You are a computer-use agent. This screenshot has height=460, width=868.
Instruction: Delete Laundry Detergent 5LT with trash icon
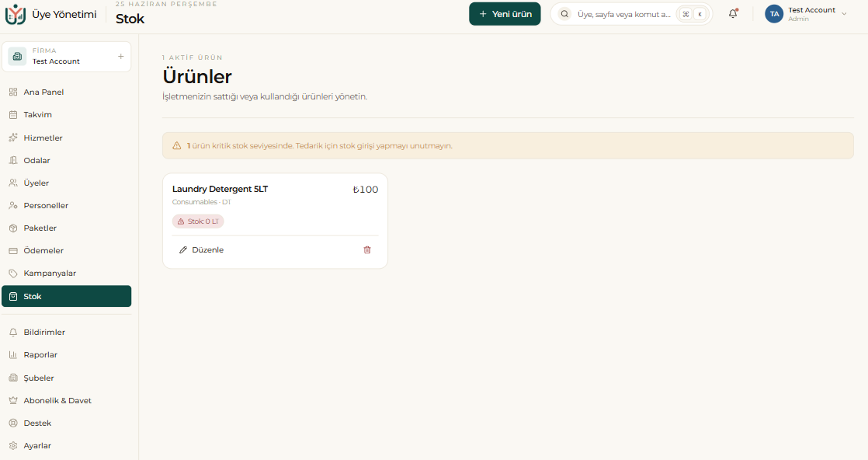pos(367,250)
